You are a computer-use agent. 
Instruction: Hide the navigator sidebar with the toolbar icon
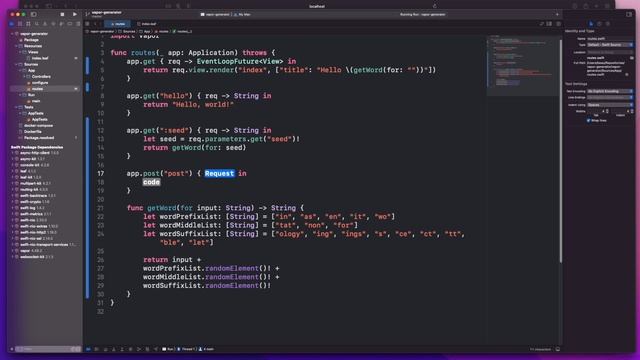pos(34,14)
